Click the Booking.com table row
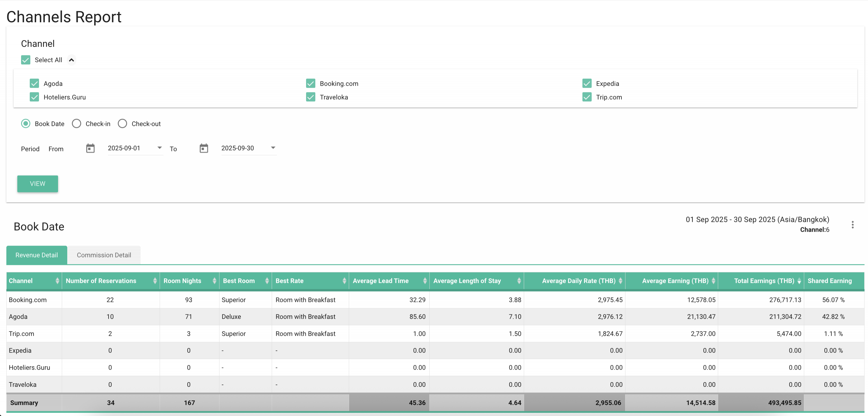 coord(28,300)
